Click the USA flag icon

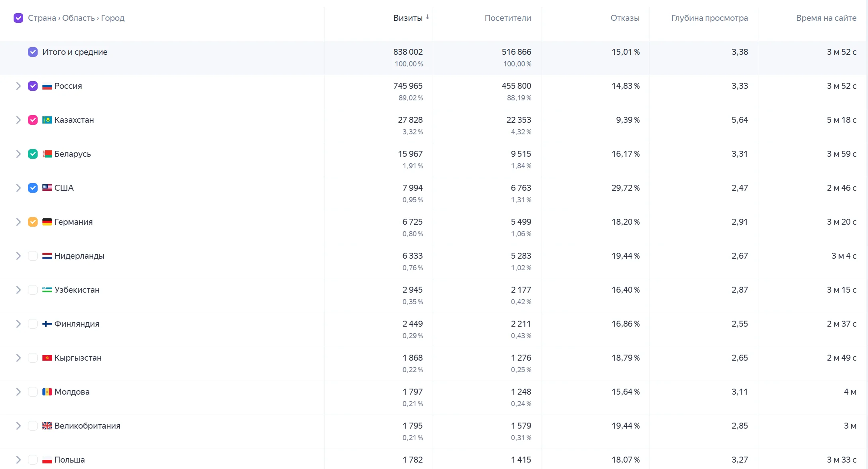[x=47, y=188]
